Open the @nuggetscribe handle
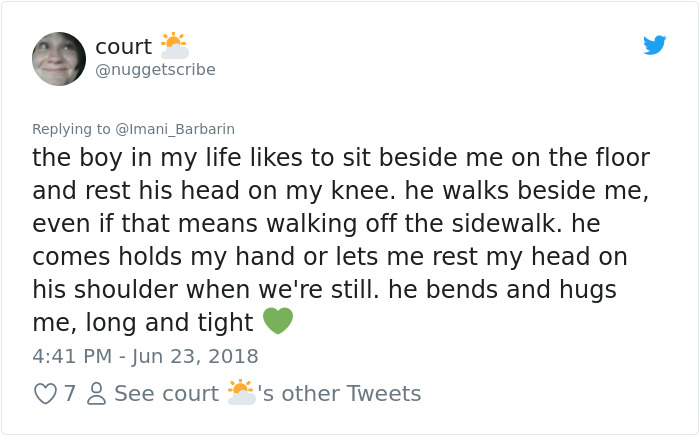Image resolution: width=700 pixels, height=436 pixels. tap(155, 69)
